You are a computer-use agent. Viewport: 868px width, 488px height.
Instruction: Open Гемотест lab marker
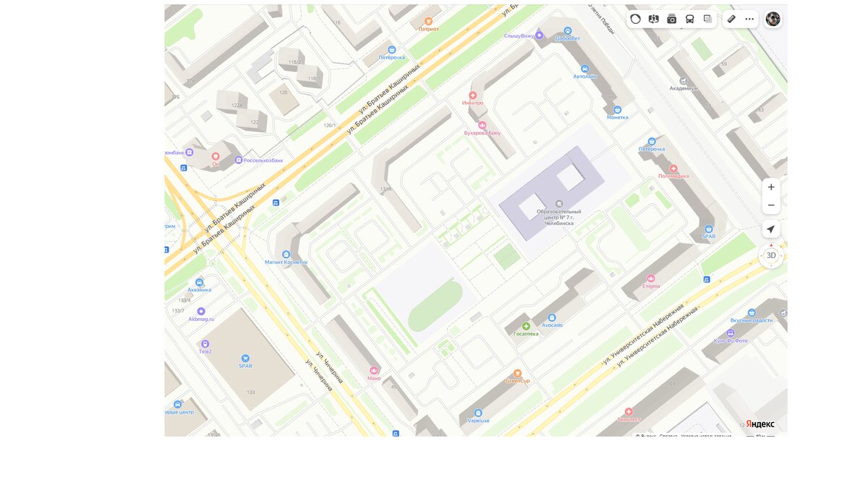point(629,411)
